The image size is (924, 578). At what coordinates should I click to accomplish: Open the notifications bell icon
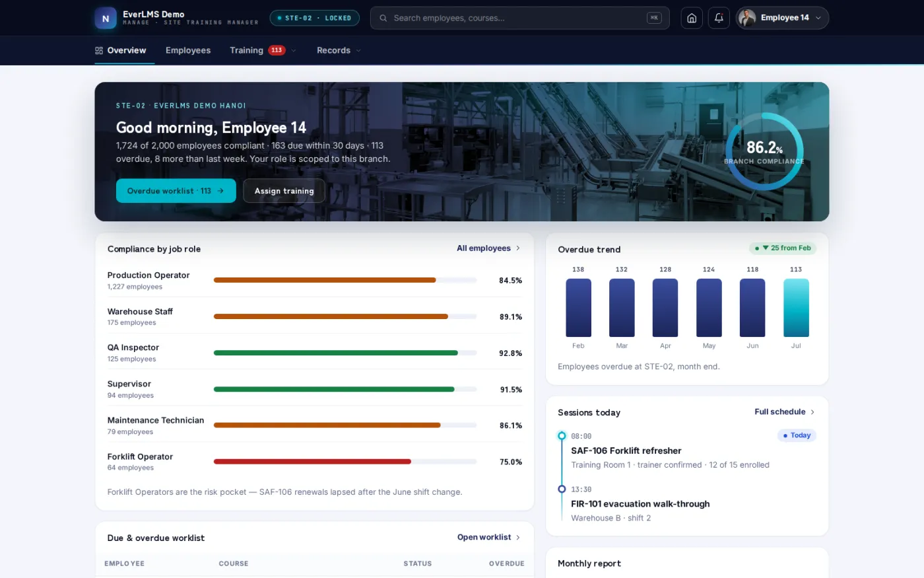tap(719, 18)
